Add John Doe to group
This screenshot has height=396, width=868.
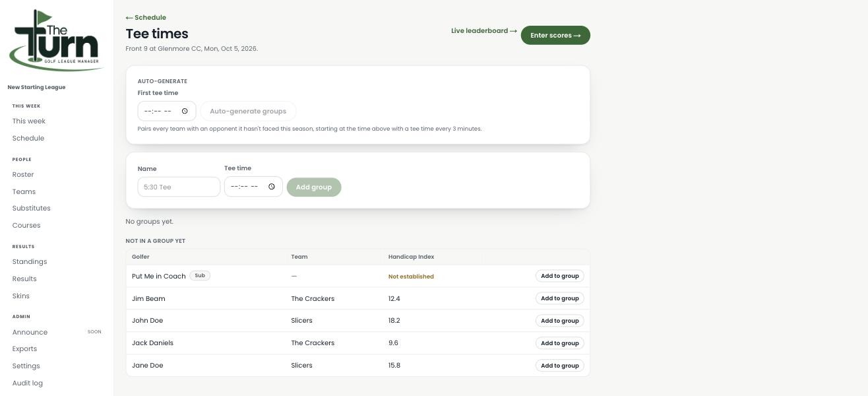560,321
